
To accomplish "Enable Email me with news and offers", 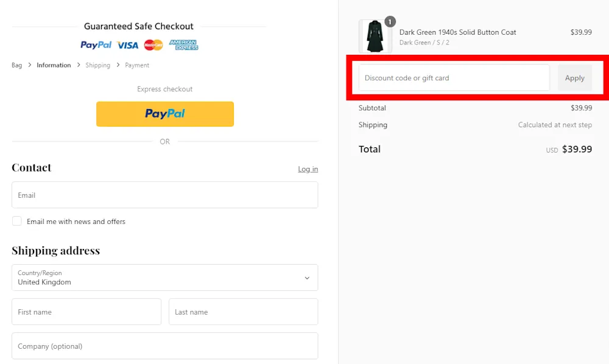I will click(17, 222).
